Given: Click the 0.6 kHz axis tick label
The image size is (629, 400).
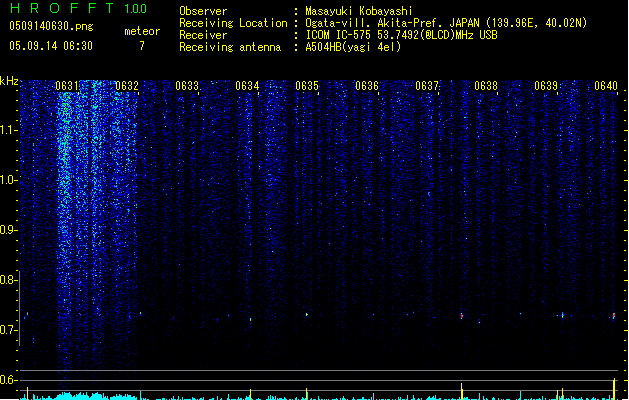Looking at the screenshot, I should (x=8, y=380).
